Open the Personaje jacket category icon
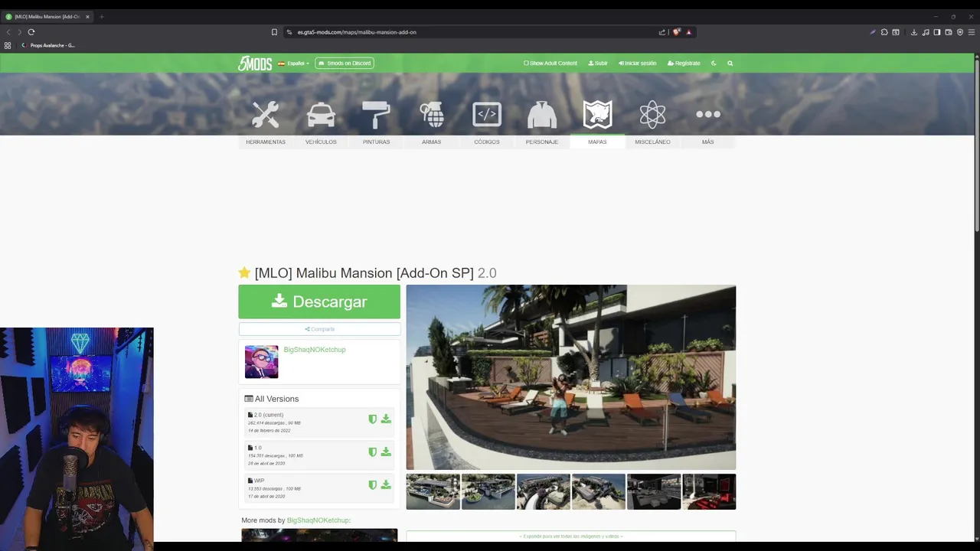Viewport: 980px width, 551px height. [x=542, y=115]
